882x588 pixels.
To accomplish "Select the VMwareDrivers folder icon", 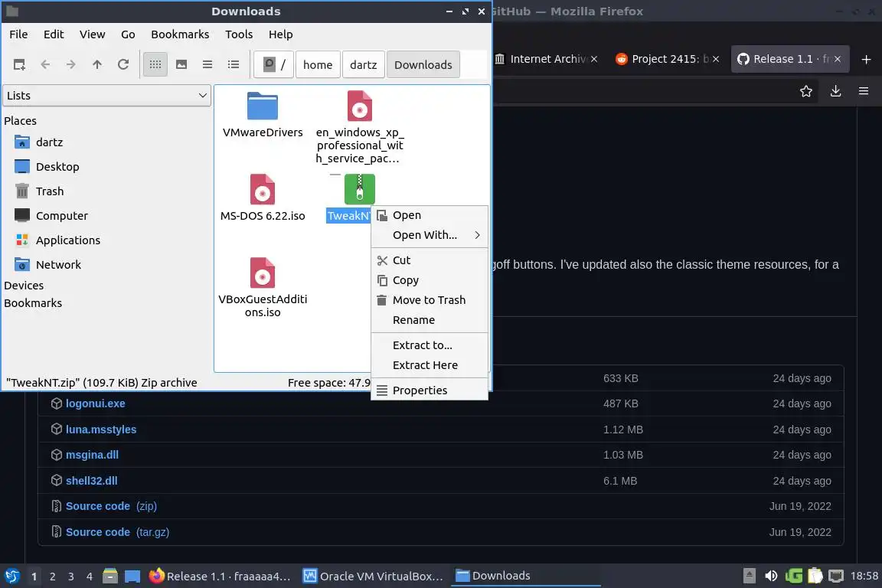I will [263, 106].
